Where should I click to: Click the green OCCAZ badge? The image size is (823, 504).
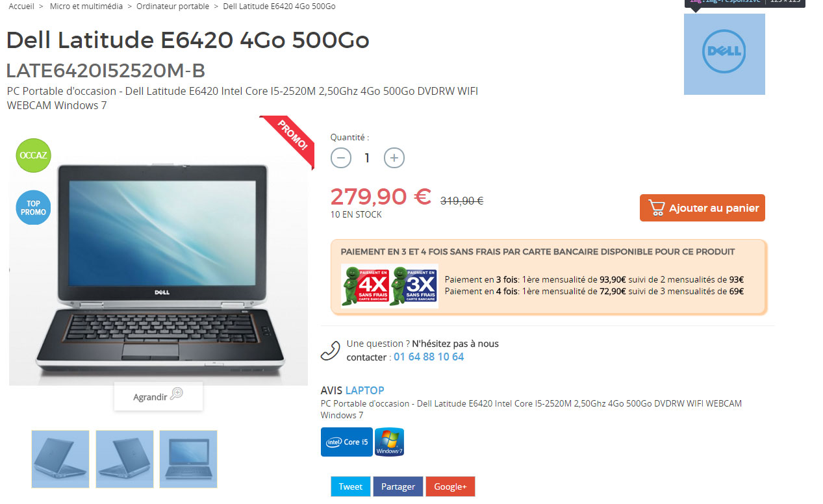click(34, 156)
